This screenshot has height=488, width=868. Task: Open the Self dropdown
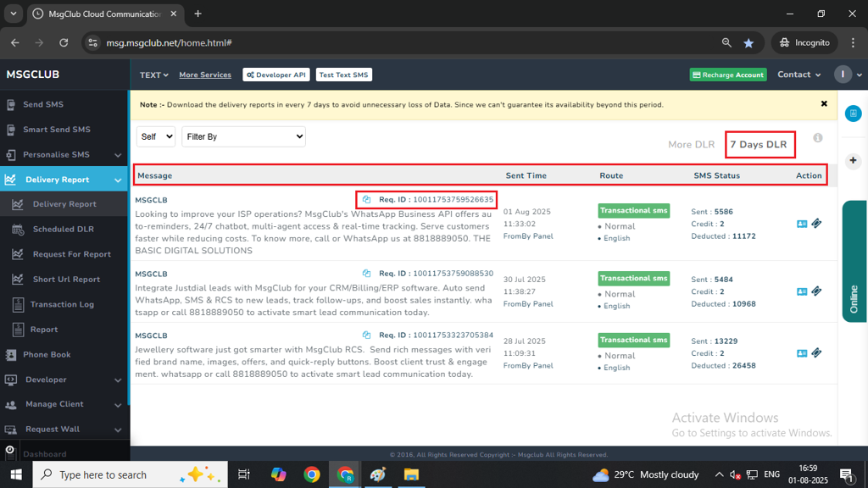[x=156, y=136]
